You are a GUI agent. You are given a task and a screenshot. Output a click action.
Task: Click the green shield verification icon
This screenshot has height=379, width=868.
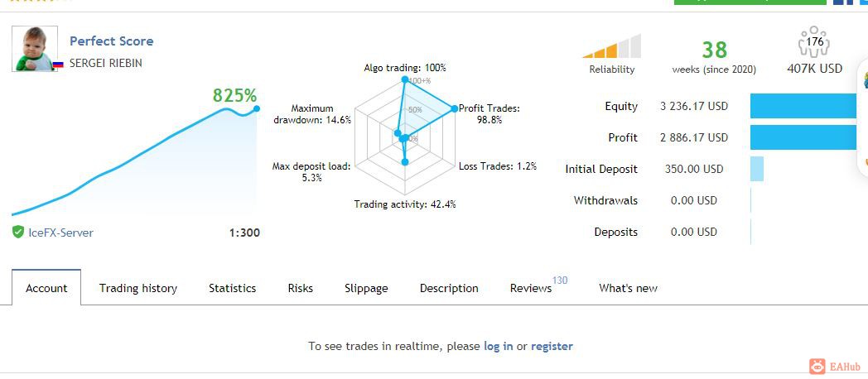(18, 232)
